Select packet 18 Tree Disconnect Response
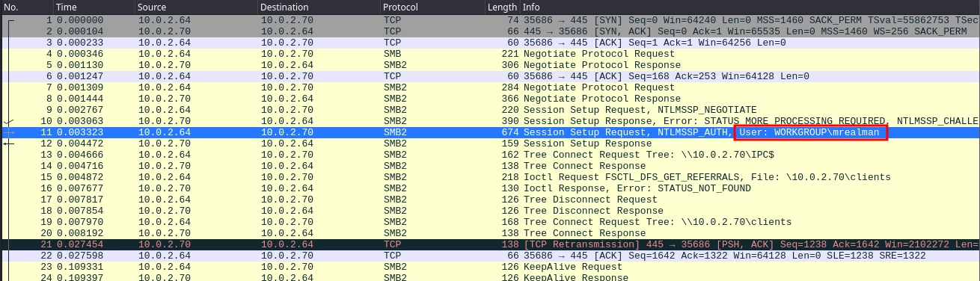This screenshot has width=980, height=281. tap(490, 211)
